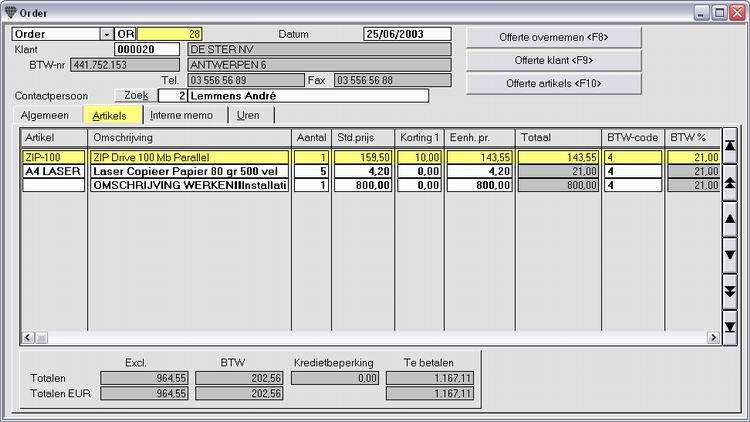
Task: Click the OR prefix field
Action: (x=126, y=34)
